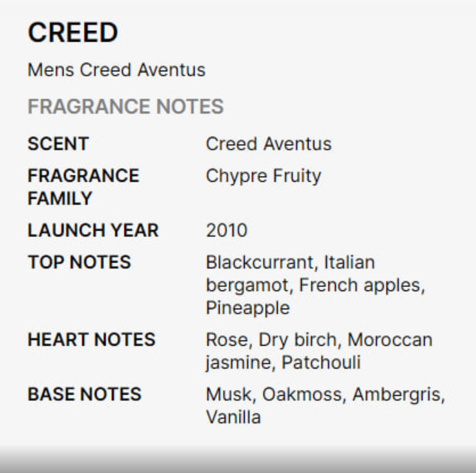
Task: Click the BASE NOTES label
Action: (x=84, y=394)
